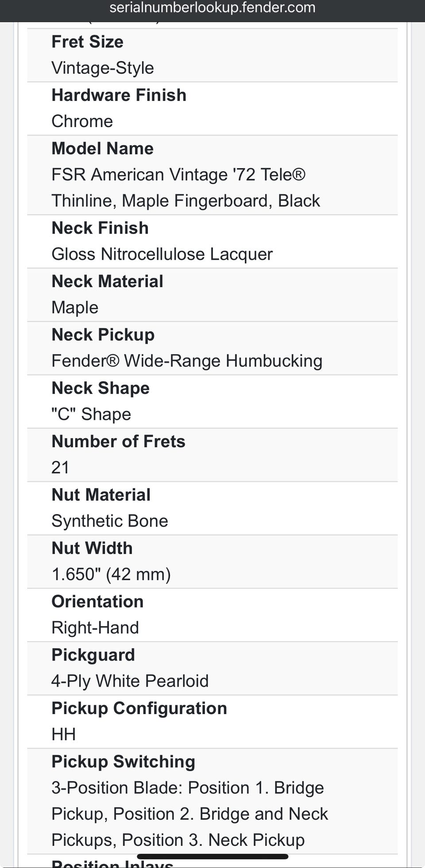Click the Neck Finish label
Image resolution: width=425 pixels, height=868 pixels.
coord(100,228)
